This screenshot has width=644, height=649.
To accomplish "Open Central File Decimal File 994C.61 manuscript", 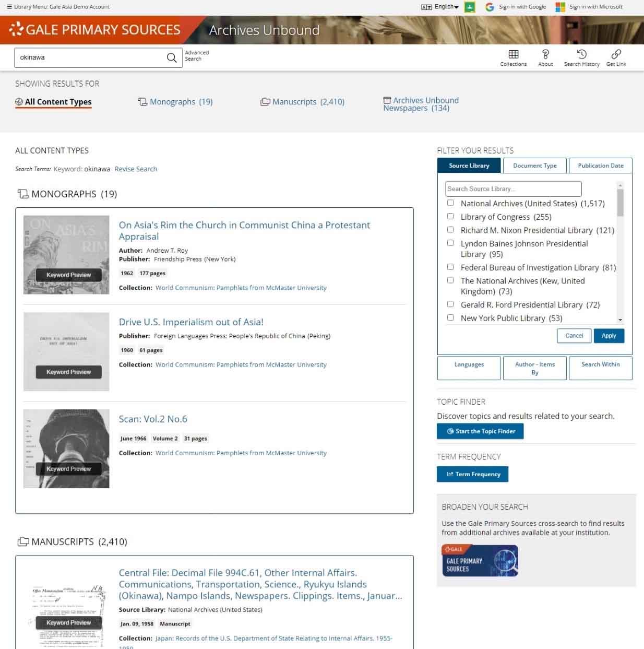I will (x=260, y=584).
